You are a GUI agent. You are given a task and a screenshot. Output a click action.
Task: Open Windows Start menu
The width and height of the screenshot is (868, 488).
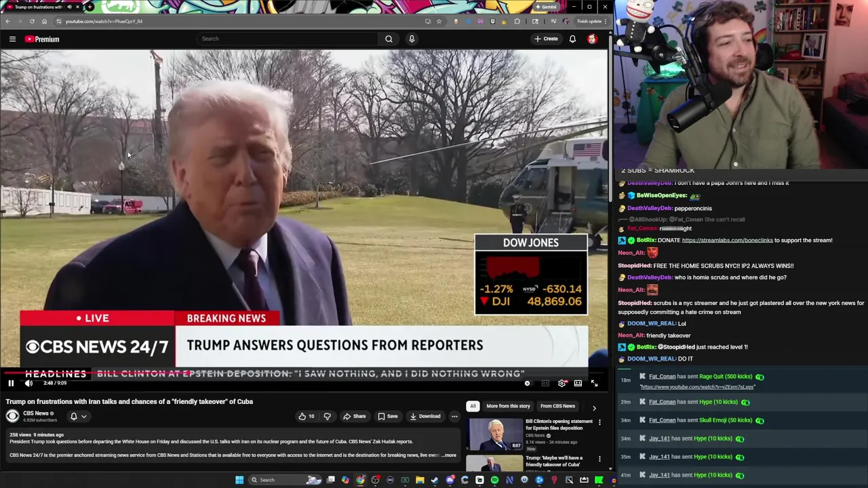coord(239,480)
